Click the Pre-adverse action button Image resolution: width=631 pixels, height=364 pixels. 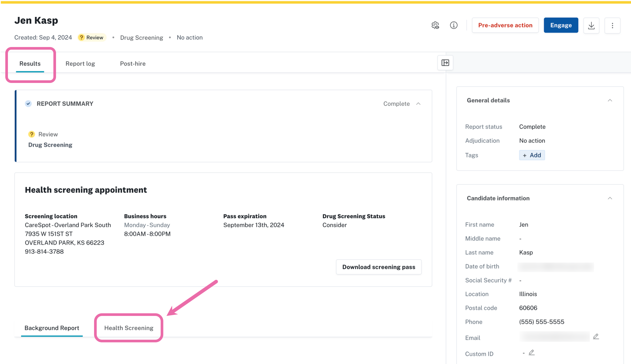505,25
